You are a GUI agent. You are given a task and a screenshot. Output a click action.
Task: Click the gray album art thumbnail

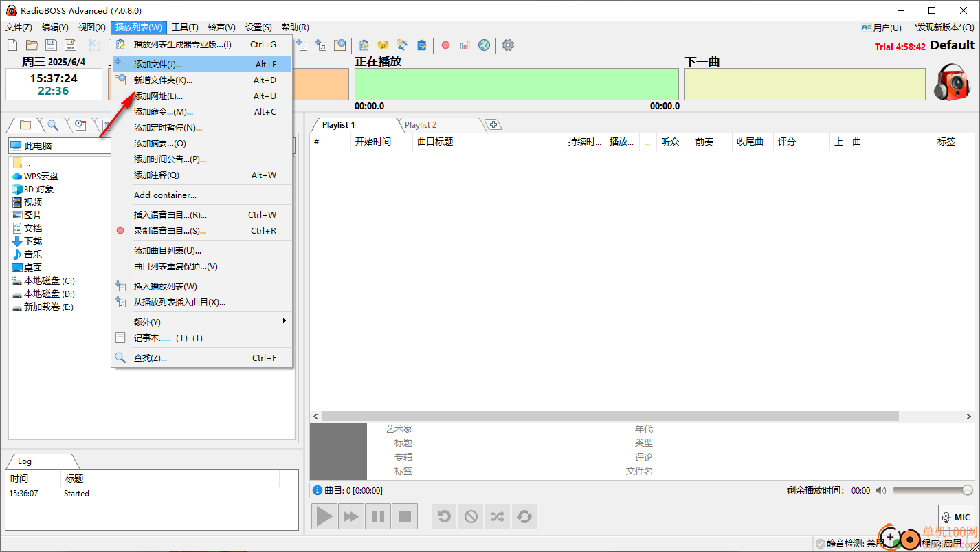(338, 452)
